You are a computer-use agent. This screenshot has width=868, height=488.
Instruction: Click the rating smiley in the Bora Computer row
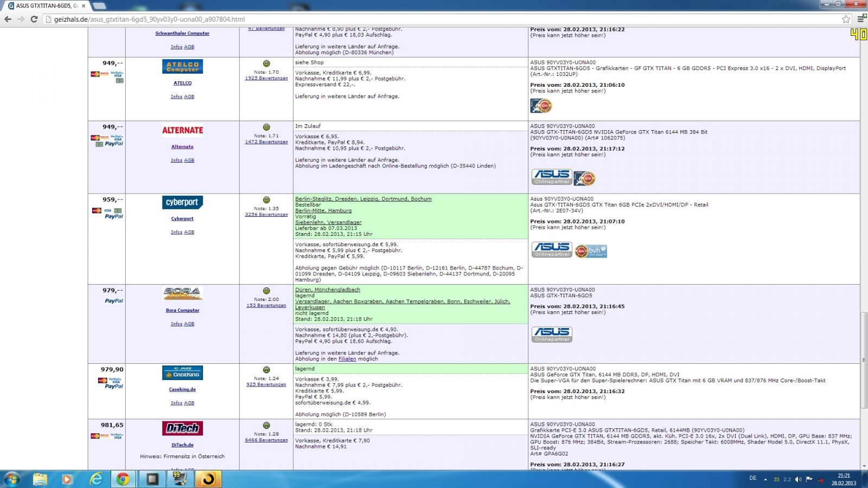[x=266, y=291]
